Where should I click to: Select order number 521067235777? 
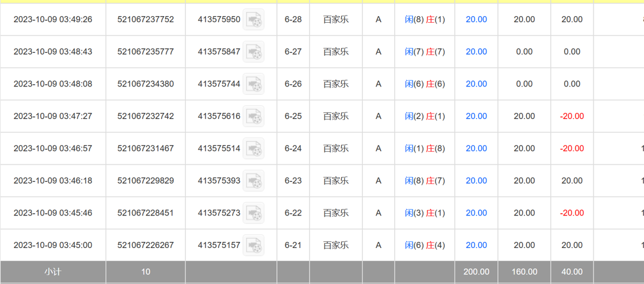tap(145, 52)
